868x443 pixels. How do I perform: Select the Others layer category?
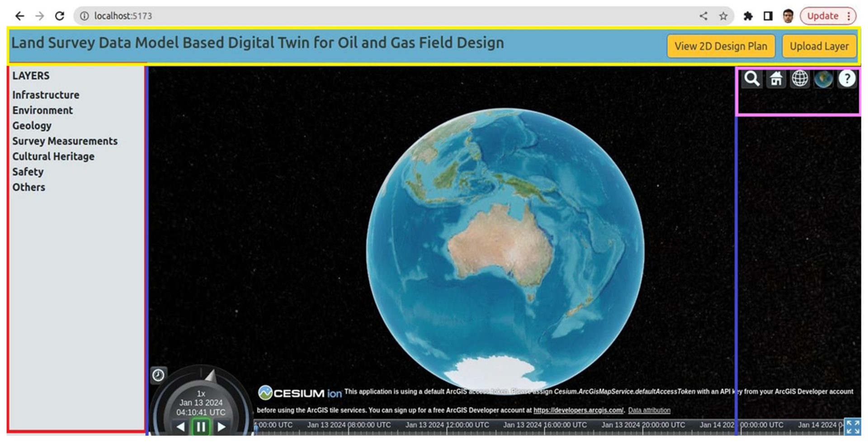pos(28,187)
